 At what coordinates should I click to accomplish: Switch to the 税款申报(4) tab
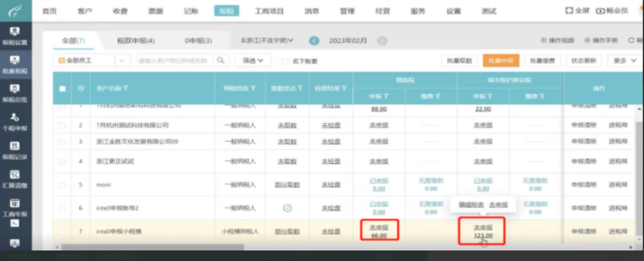point(136,41)
